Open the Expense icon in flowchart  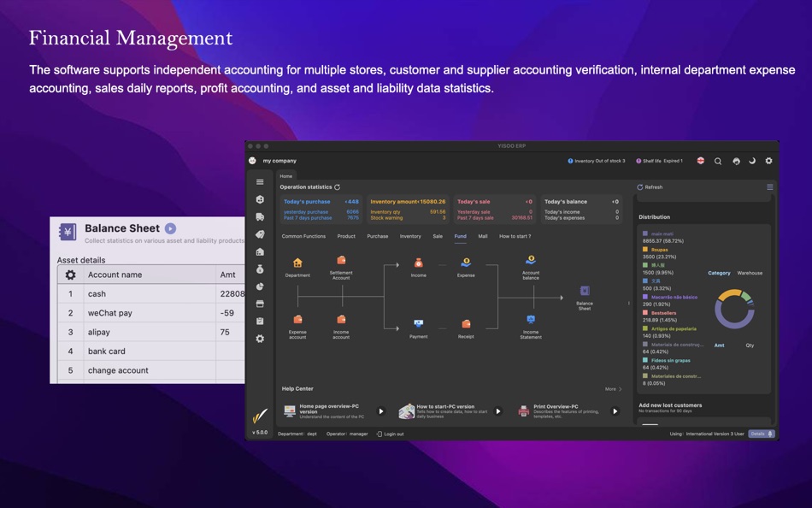(466, 263)
